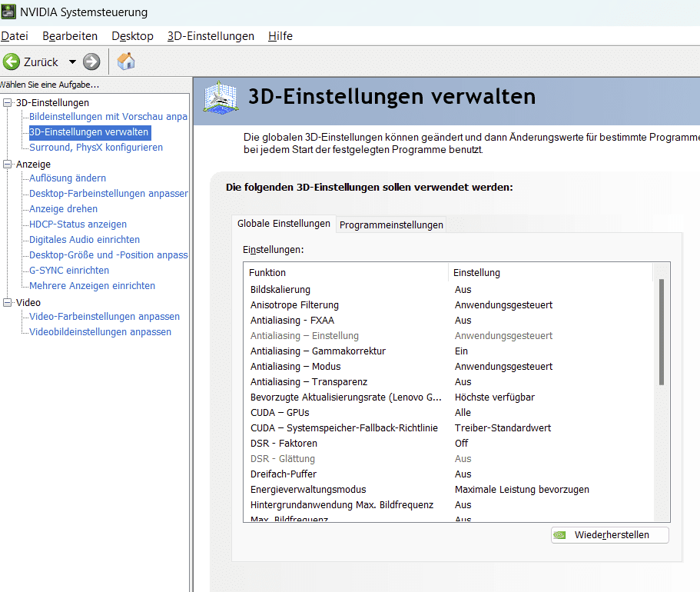Image resolution: width=700 pixels, height=592 pixels.
Task: Click the Maximale Leistung bevorzugen value
Action: point(522,490)
